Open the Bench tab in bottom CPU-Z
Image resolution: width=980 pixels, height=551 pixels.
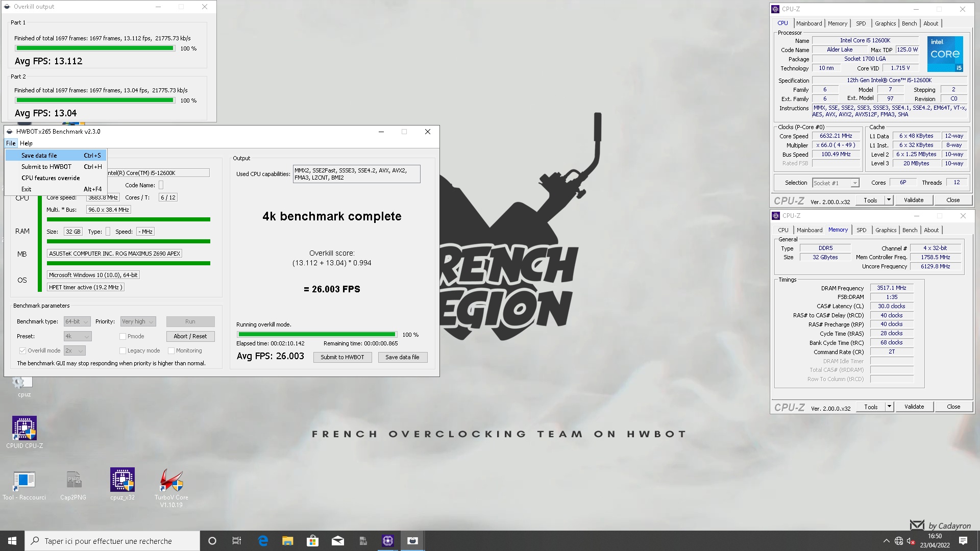[910, 230]
